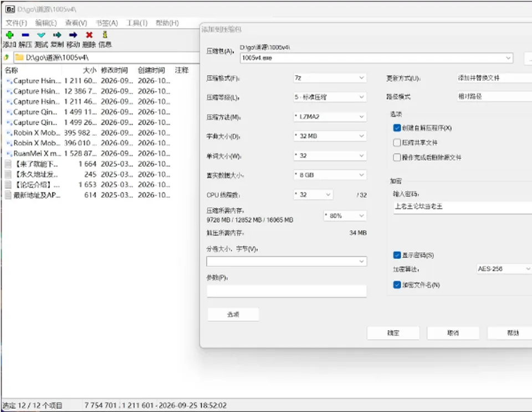The image size is (532, 412).
Task: Open the 文件(F) menu
Action: pyautogui.click(x=16, y=23)
